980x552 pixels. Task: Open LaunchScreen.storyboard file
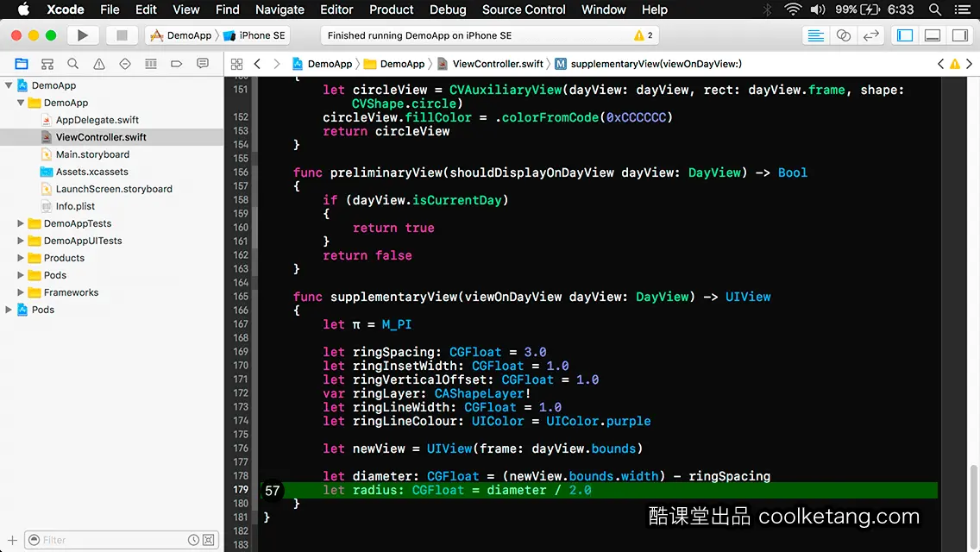click(x=114, y=189)
